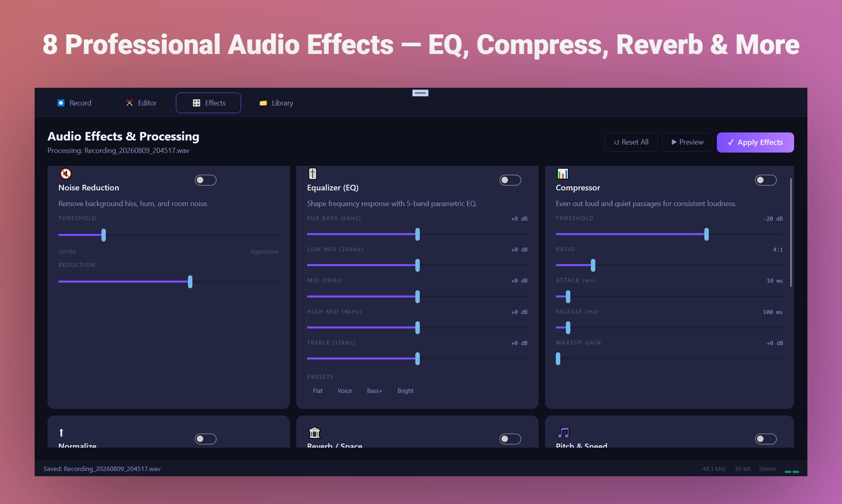Choose the Bright EQ preset

point(406,391)
